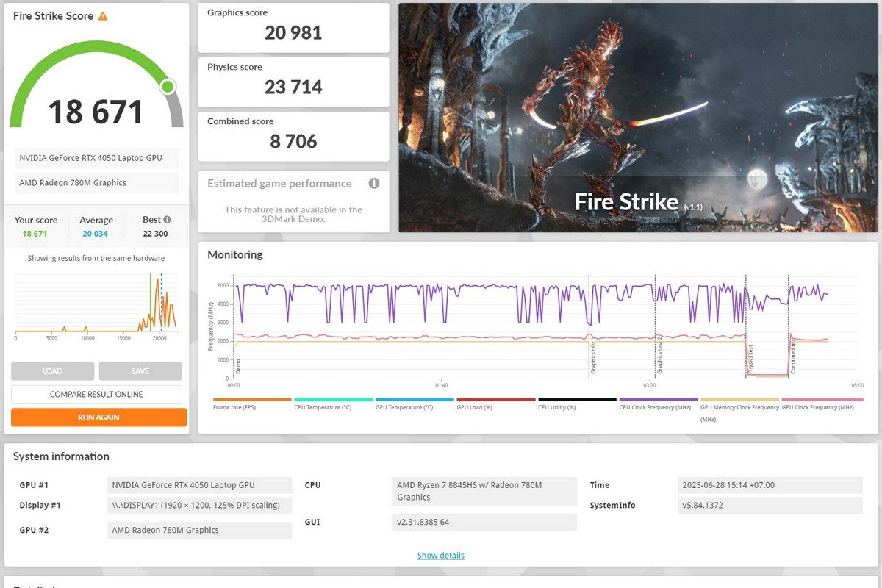This screenshot has width=882, height=588.
Task: Click the overall score 18 671
Action: tap(96, 112)
